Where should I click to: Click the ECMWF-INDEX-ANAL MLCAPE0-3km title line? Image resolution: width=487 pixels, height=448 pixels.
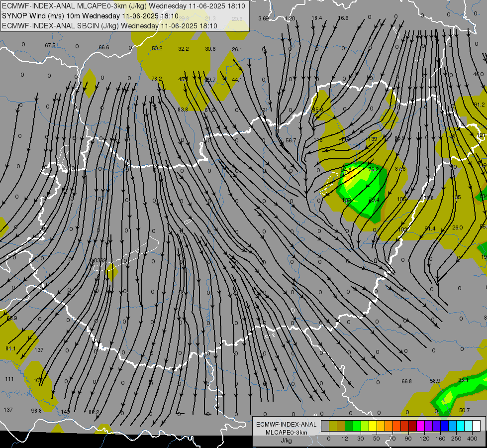123,6
